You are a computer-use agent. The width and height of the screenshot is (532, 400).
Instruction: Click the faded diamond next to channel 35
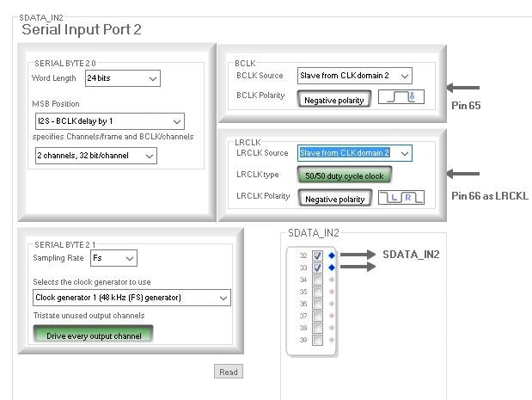point(332,292)
